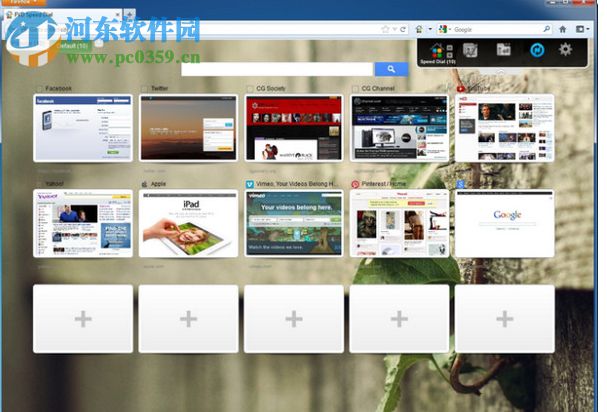Switch to the FVD Speed Dial tab
This screenshot has width=607, height=412.
[x=64, y=15]
